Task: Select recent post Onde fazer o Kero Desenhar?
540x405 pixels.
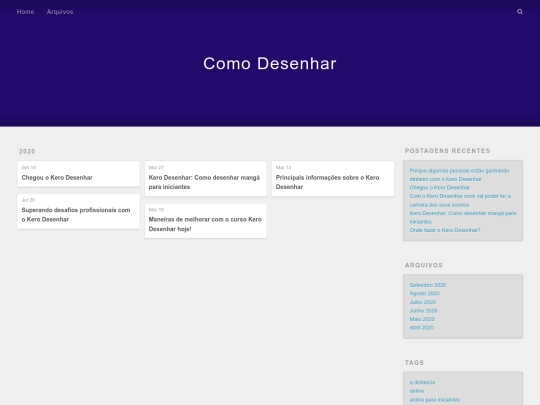Action: [x=445, y=230]
